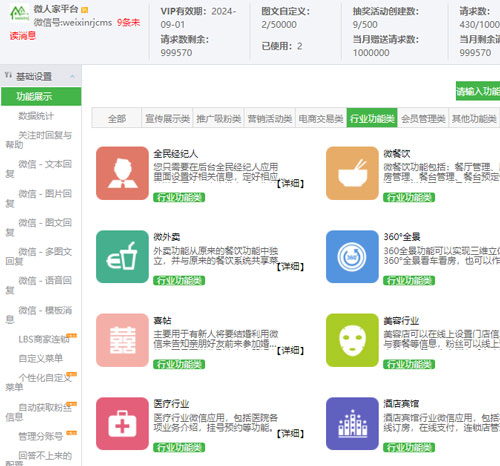Open 微信 - 模板消息 sidebar item
The height and width of the screenshot is (466, 500).
pyautogui.click(x=38, y=315)
